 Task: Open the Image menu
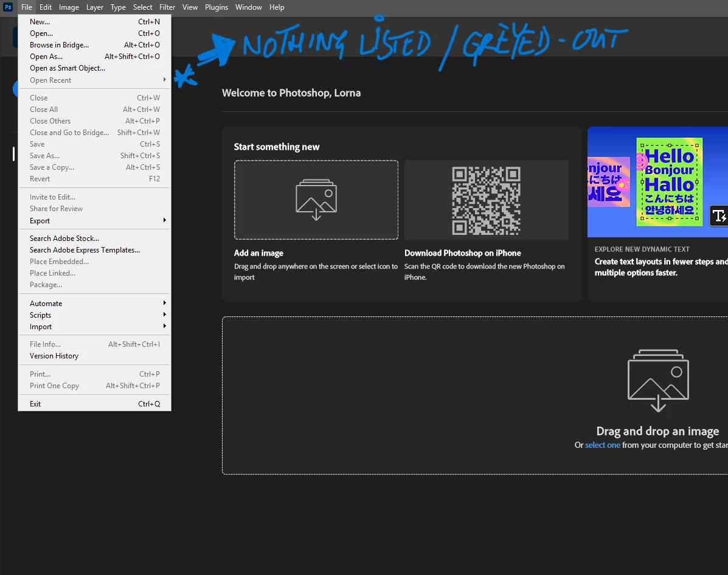coord(69,7)
